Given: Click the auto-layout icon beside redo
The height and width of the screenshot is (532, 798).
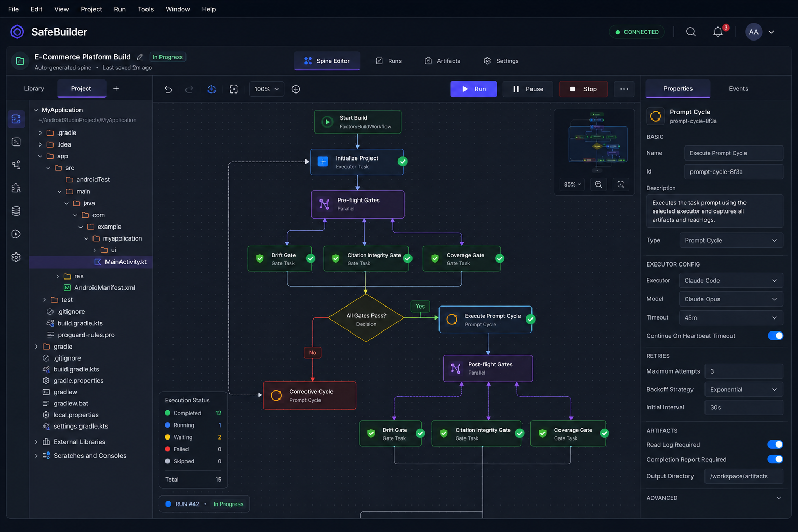Looking at the screenshot, I should [211, 89].
